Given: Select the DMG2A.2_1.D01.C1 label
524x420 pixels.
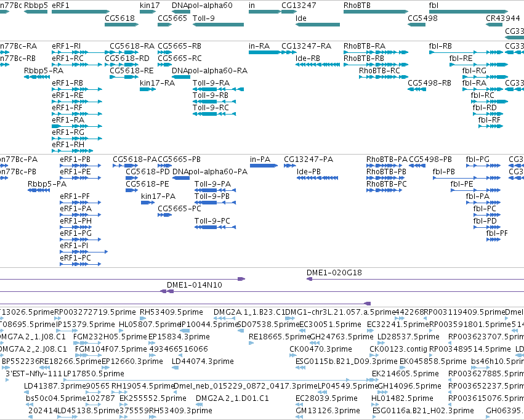Looking at the screenshot, I should [x=232, y=398].
